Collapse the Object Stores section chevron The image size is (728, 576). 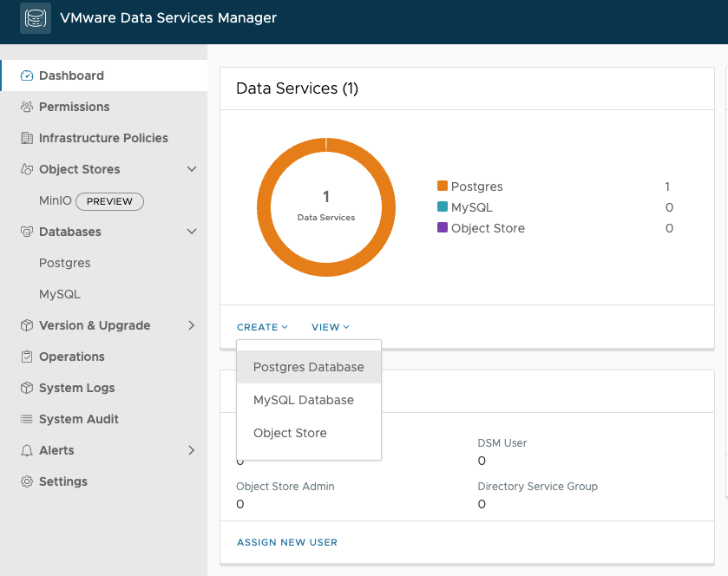point(192,169)
